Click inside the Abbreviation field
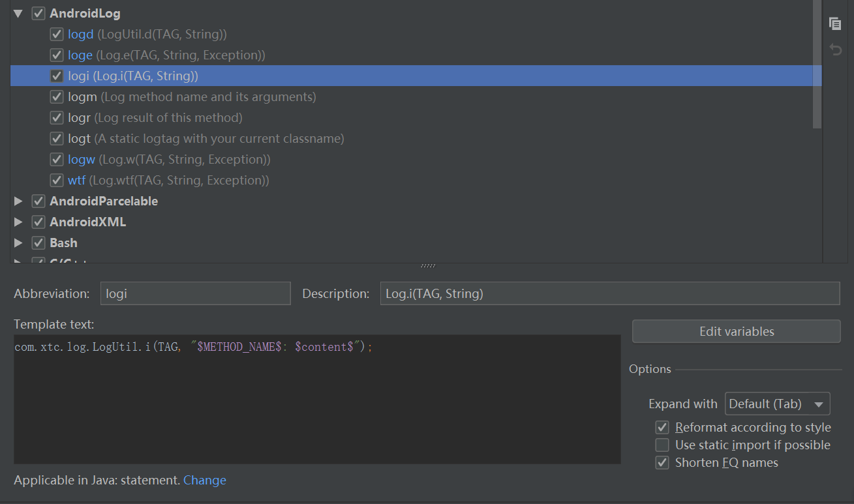Screen dimensions: 854x504 [x=194, y=293]
